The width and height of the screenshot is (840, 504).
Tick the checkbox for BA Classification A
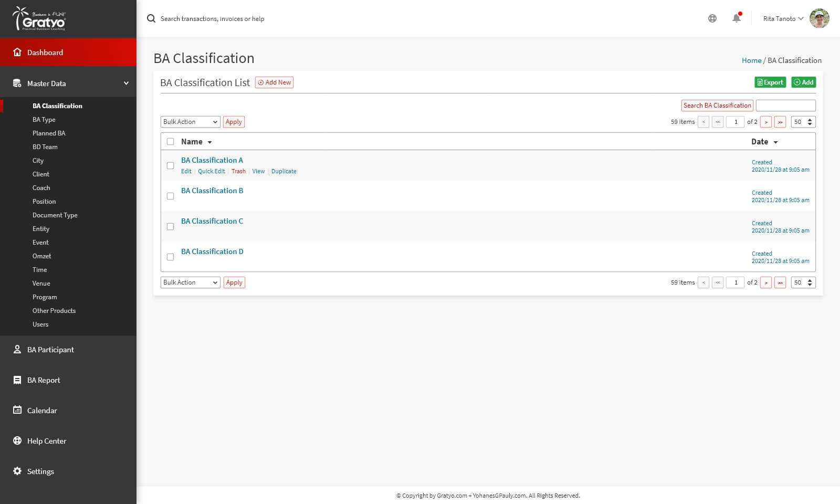(x=170, y=166)
